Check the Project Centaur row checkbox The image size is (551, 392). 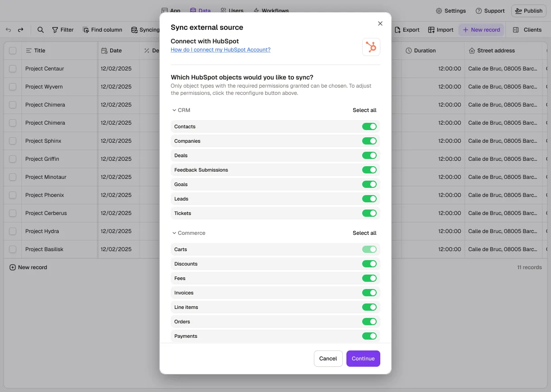[x=13, y=69]
